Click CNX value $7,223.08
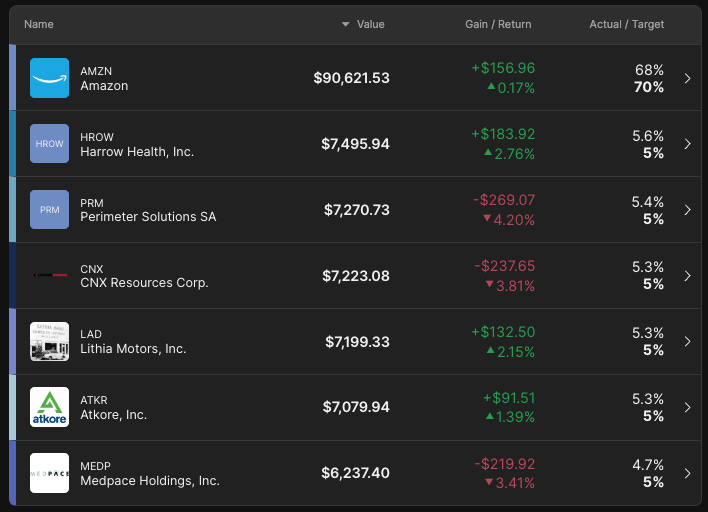708x512 pixels. tap(356, 276)
